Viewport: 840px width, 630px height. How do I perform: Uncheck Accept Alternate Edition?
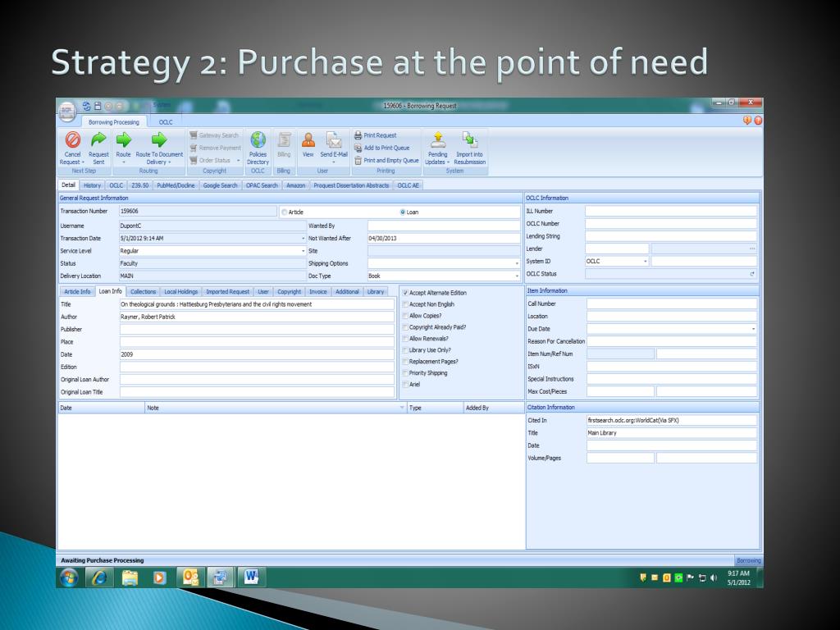(405, 293)
